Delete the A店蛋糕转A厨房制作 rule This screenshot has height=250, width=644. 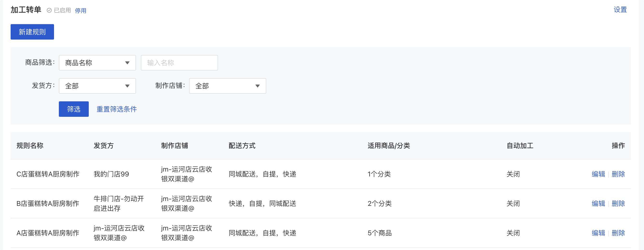coord(618,233)
